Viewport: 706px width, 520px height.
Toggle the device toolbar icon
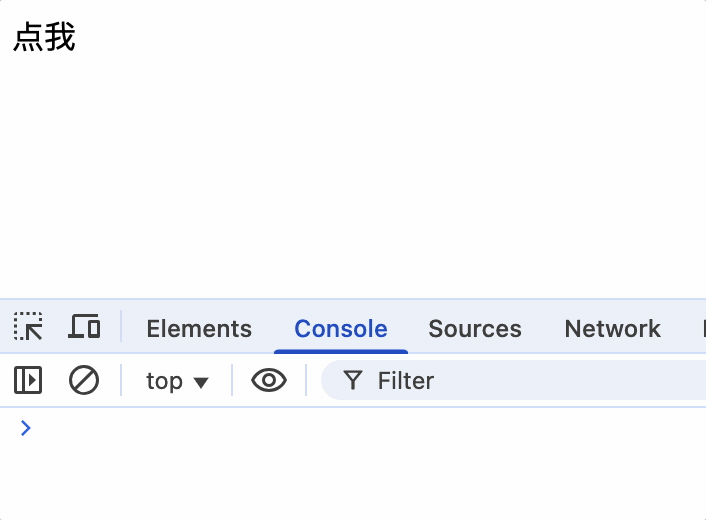[x=84, y=327]
